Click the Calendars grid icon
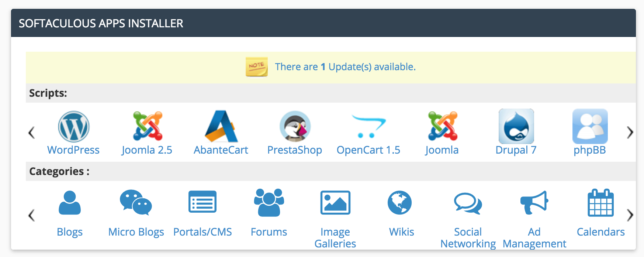Screen dimensions: 644x257 click(601, 202)
